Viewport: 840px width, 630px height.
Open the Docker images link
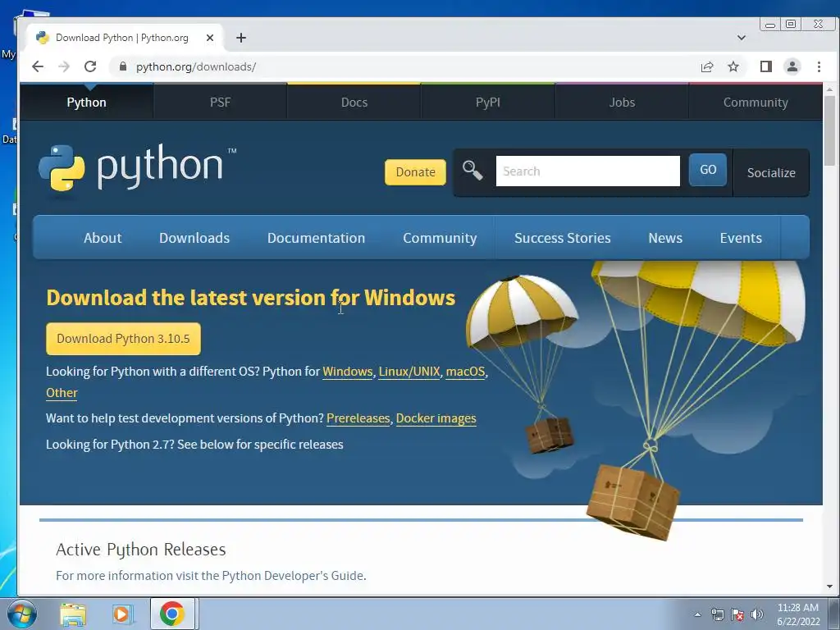pyautogui.click(x=436, y=418)
